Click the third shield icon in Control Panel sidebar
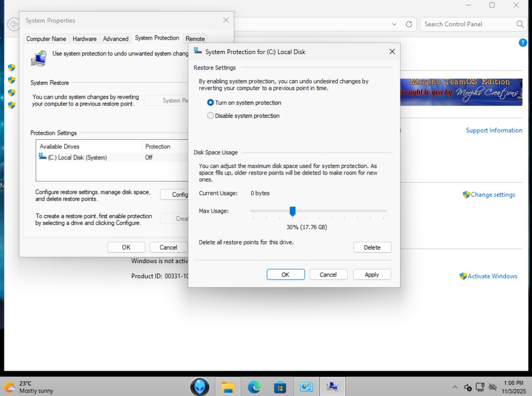 tap(11, 93)
